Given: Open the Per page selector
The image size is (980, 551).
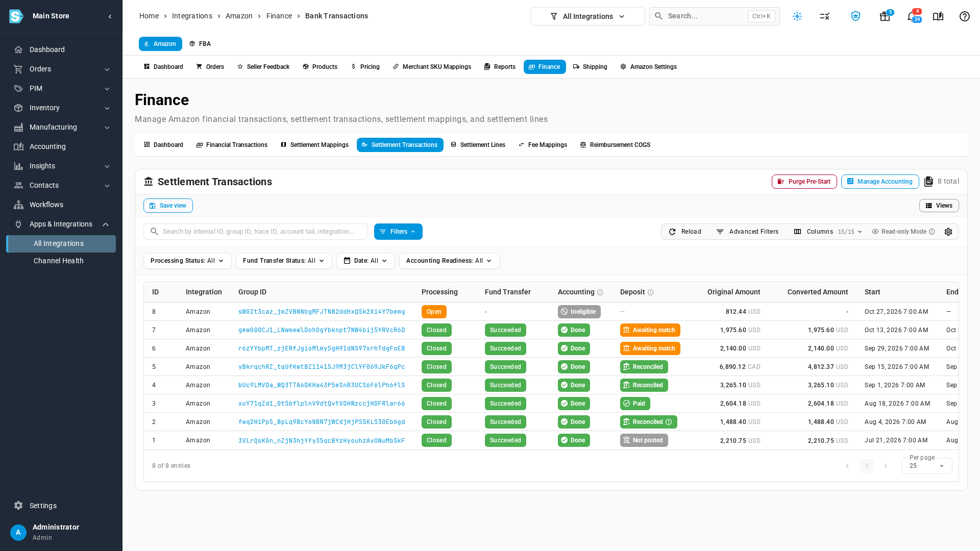Looking at the screenshot, I should [926, 466].
